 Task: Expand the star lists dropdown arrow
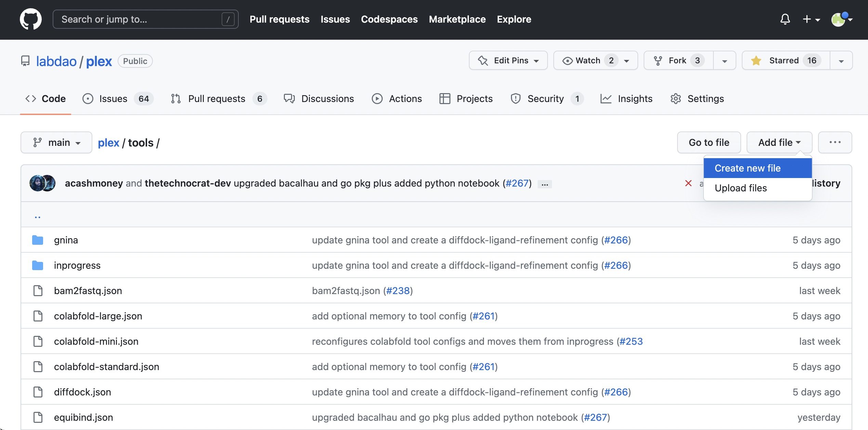point(841,61)
